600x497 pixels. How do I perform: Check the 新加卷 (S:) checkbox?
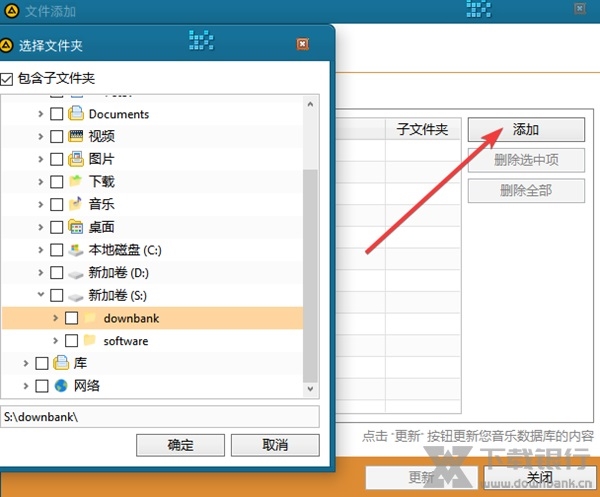[57, 295]
